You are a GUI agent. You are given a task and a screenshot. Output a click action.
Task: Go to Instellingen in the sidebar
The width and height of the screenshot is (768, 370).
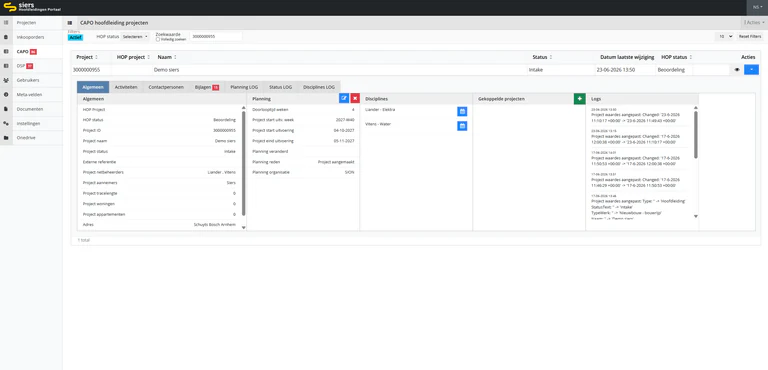(x=28, y=123)
